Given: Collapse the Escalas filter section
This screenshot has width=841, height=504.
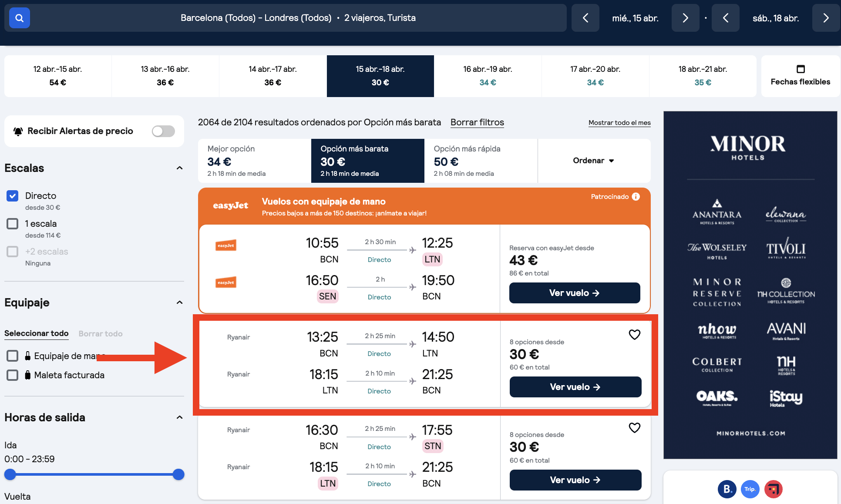Looking at the screenshot, I should 179,168.
